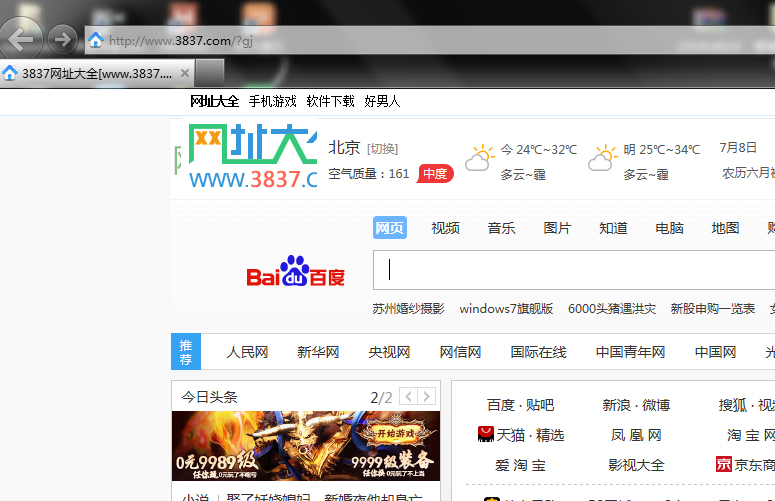
Task: Click the home icon in address bar
Action: (96, 40)
